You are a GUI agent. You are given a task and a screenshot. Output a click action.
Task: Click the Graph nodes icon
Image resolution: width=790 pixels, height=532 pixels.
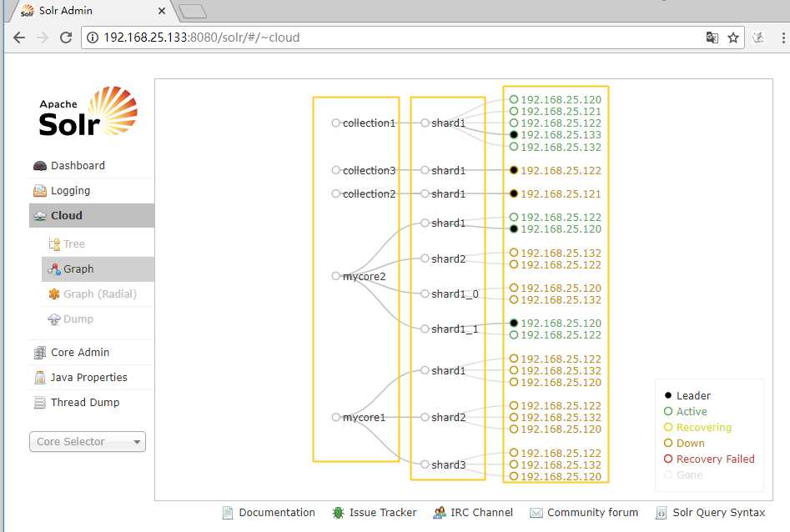click(54, 269)
